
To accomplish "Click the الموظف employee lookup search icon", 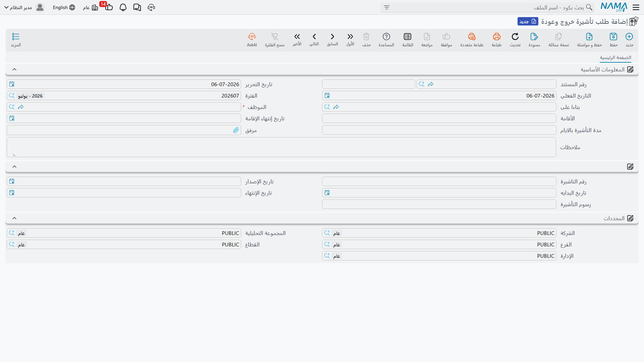I will click(12, 107).
